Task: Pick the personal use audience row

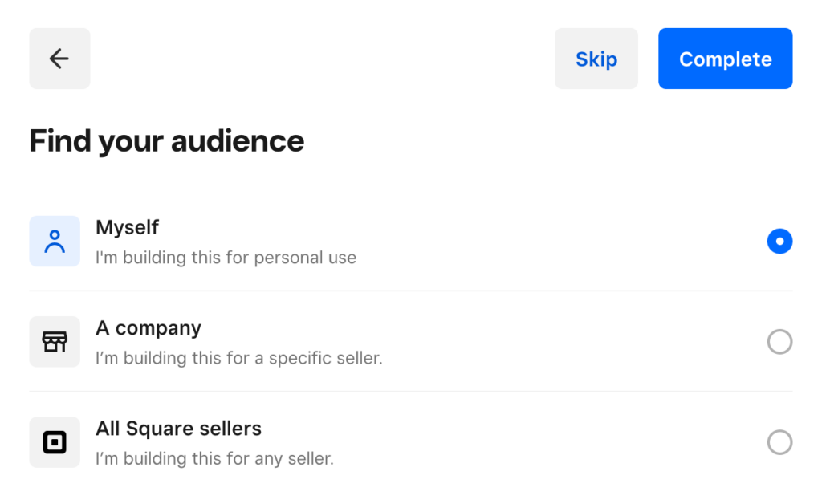Action: (411, 242)
